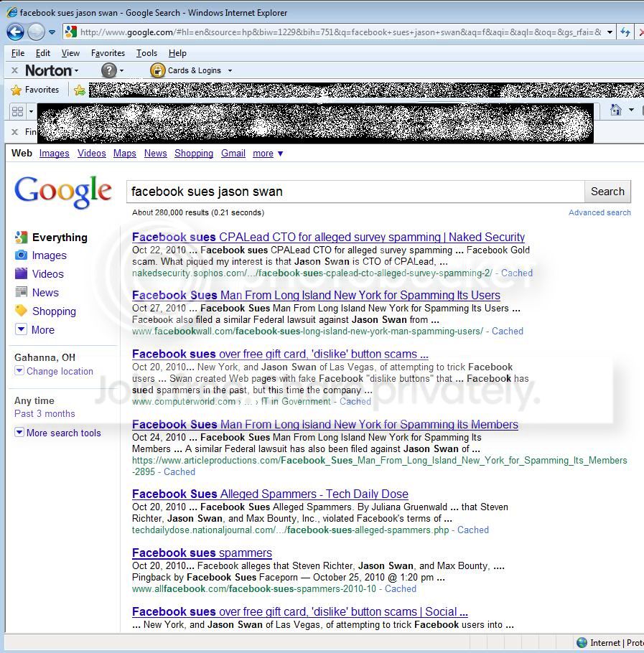This screenshot has height=653, width=644.
Task: Open cached copy of allfacebook.com result
Action: tap(401, 588)
